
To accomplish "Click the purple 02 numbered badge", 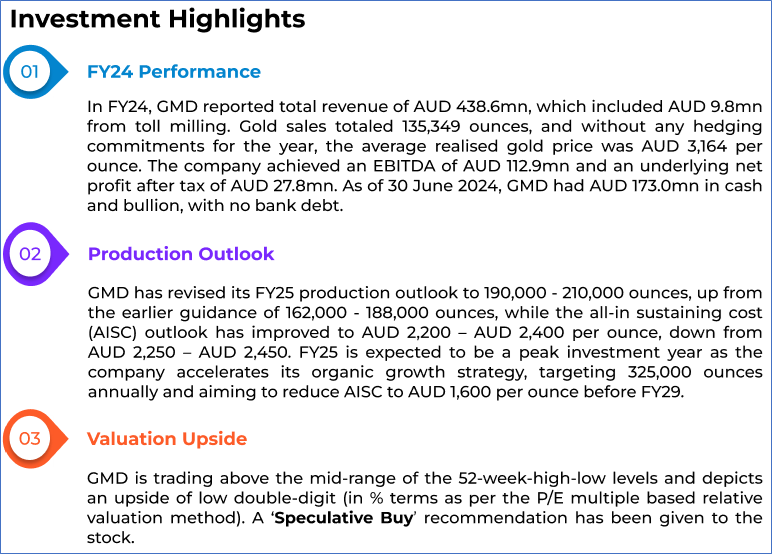I will (35, 254).
